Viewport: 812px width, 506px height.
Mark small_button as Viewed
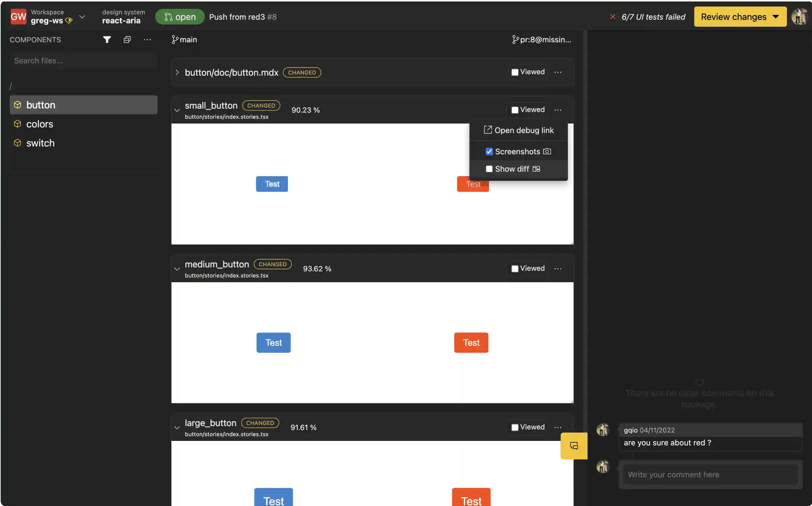515,110
